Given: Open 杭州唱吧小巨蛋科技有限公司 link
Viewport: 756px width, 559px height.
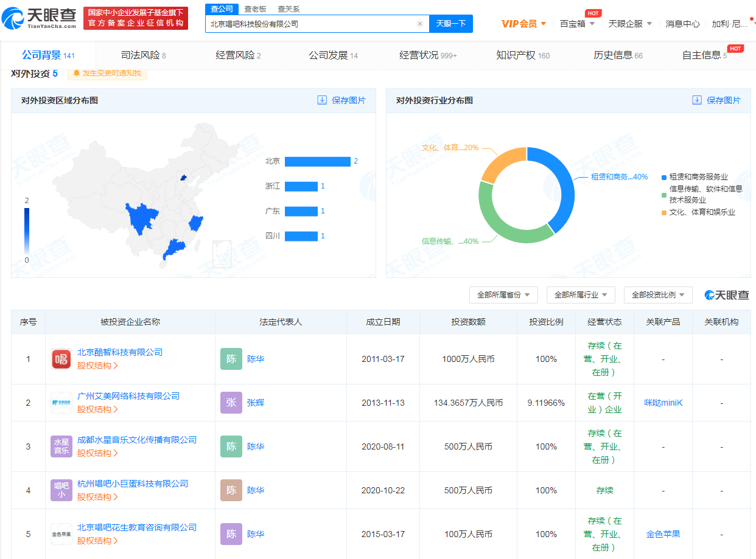Looking at the screenshot, I should [x=133, y=484].
